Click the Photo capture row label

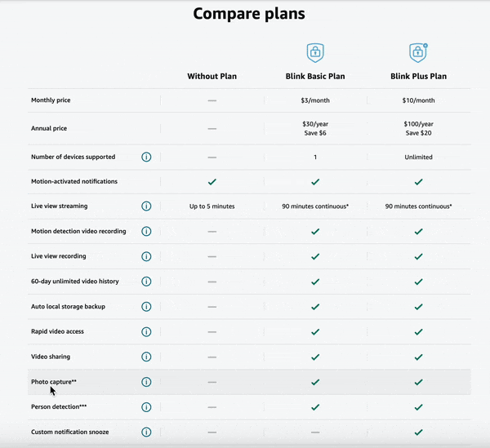[54, 382]
